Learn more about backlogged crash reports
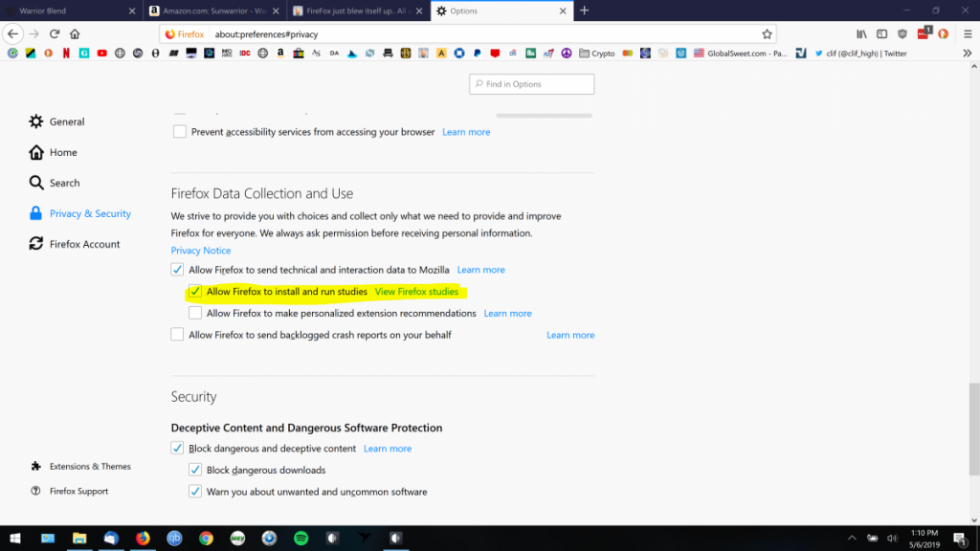980x551 pixels. (x=570, y=335)
